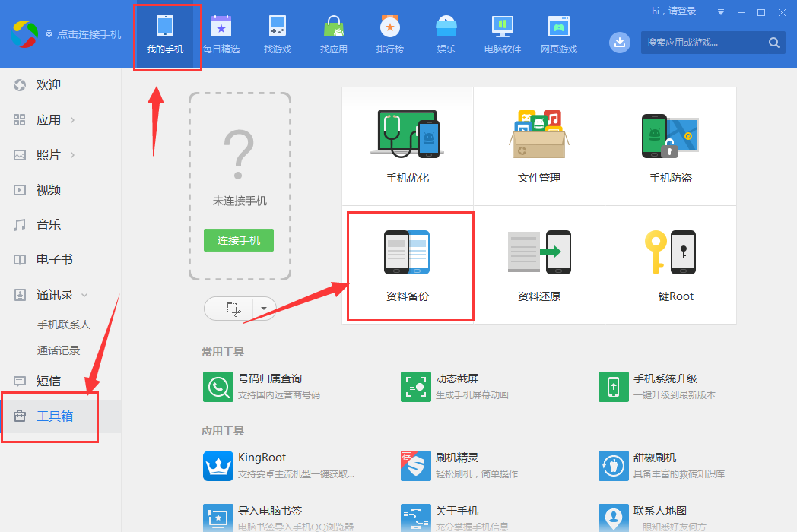
Task: Open the screenshot mode dropdown arrow
Action: tap(262, 309)
